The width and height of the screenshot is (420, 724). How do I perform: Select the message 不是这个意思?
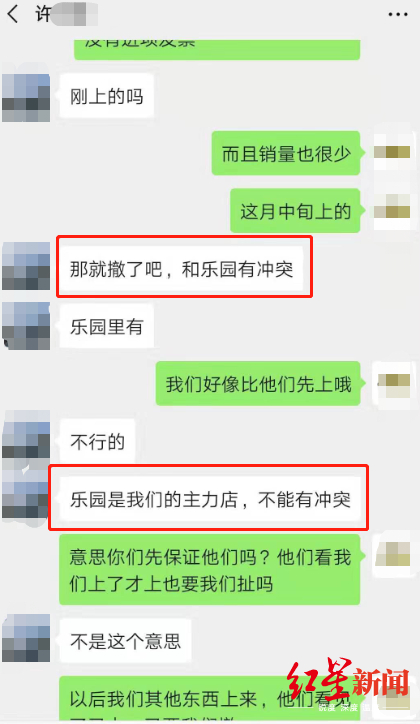[x=125, y=641]
